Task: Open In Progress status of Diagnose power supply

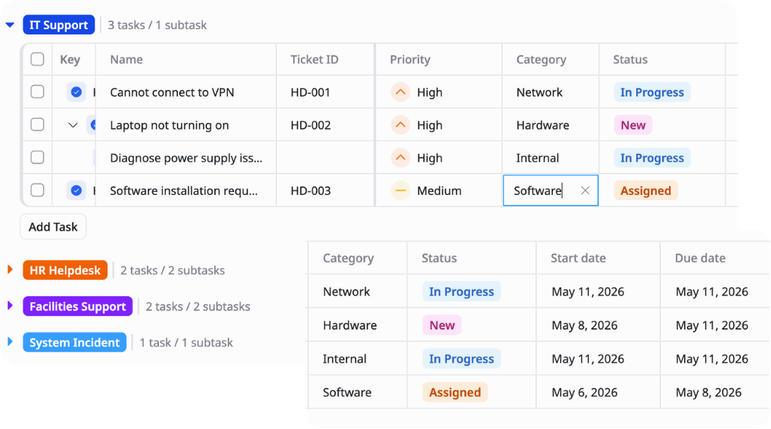Action: [x=652, y=158]
